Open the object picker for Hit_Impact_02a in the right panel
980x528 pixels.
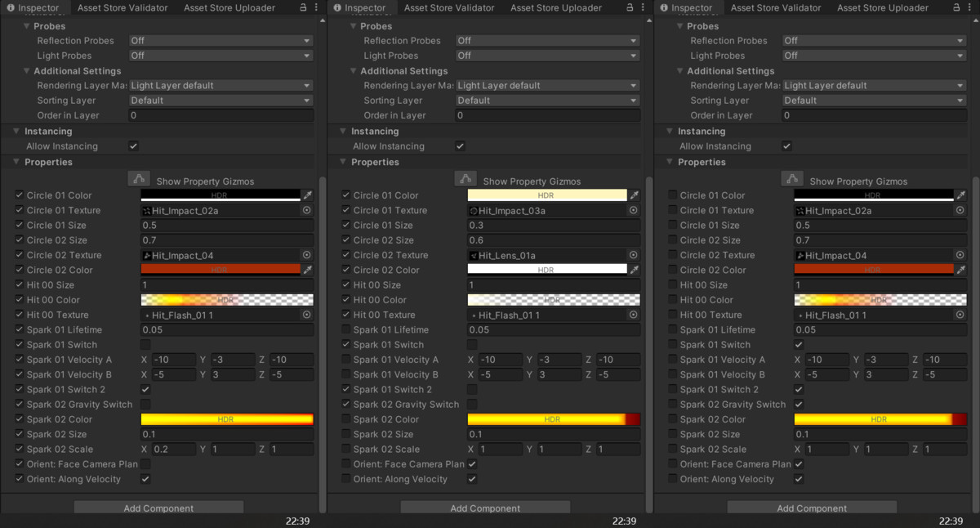click(x=960, y=210)
